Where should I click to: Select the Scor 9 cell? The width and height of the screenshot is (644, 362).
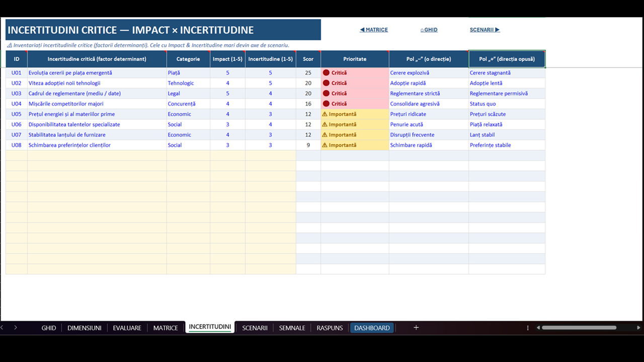coord(308,145)
